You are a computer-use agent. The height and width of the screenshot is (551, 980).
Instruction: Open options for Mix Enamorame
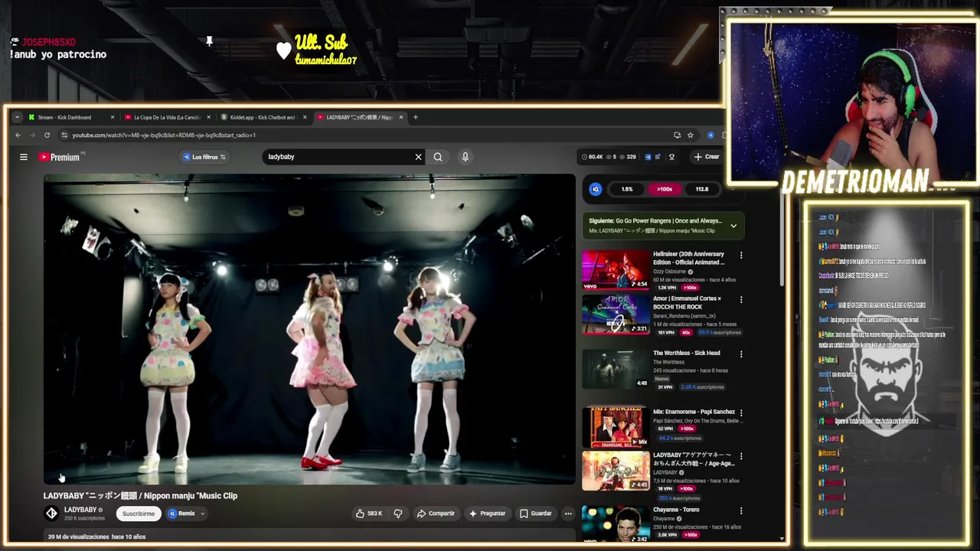point(740,412)
